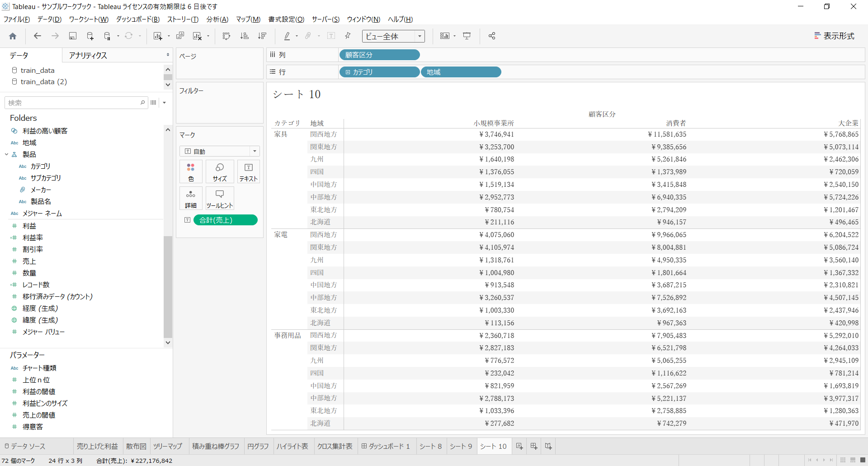Click the magnifier icon in the search box

click(x=143, y=103)
